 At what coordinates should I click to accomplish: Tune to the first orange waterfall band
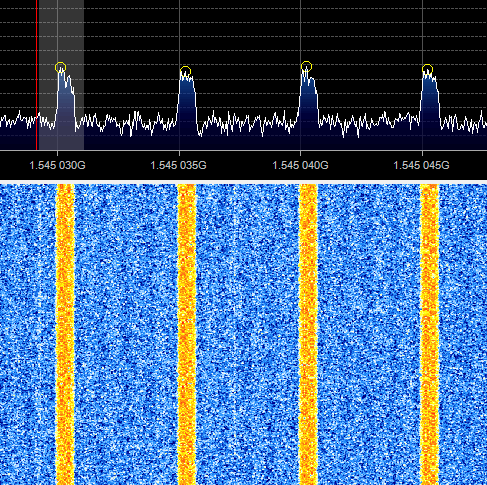(x=65, y=334)
